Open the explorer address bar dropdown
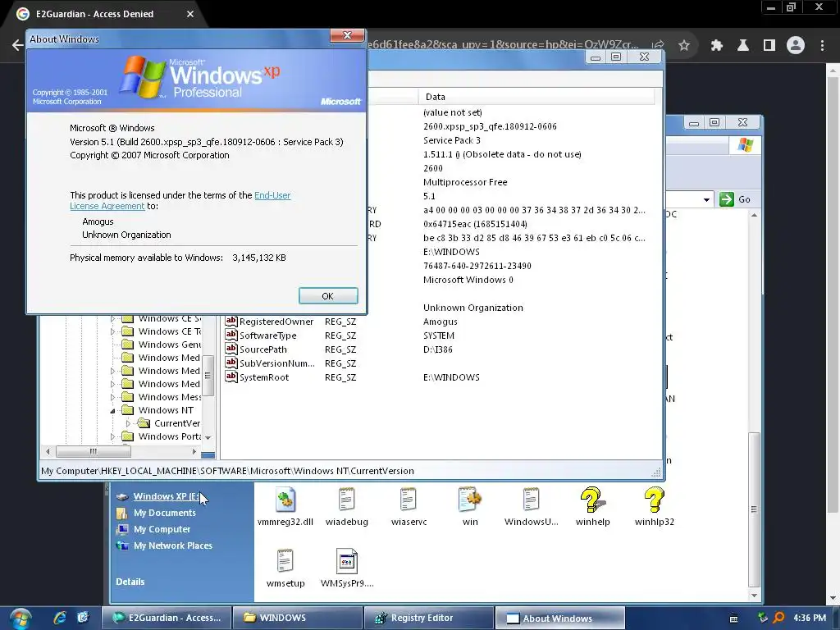The height and width of the screenshot is (630, 840). (x=706, y=200)
